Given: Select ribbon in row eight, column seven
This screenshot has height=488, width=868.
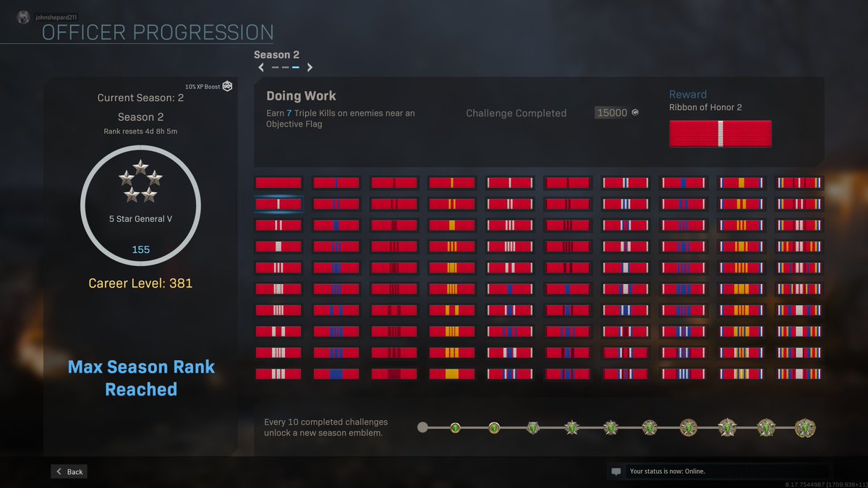Looking at the screenshot, I should click(x=625, y=332).
